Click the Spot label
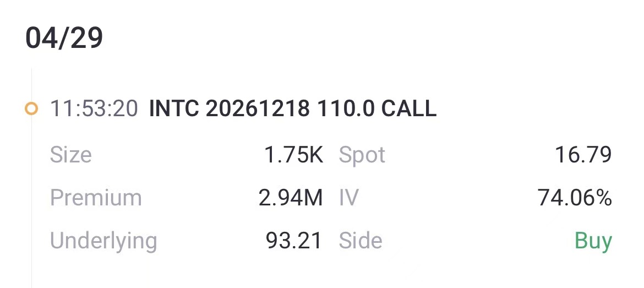The image size is (644, 288). 362,155
